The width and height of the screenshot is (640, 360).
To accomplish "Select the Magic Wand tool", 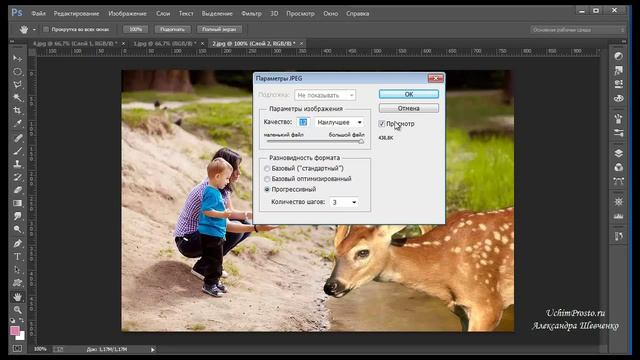I will click(x=17, y=98).
